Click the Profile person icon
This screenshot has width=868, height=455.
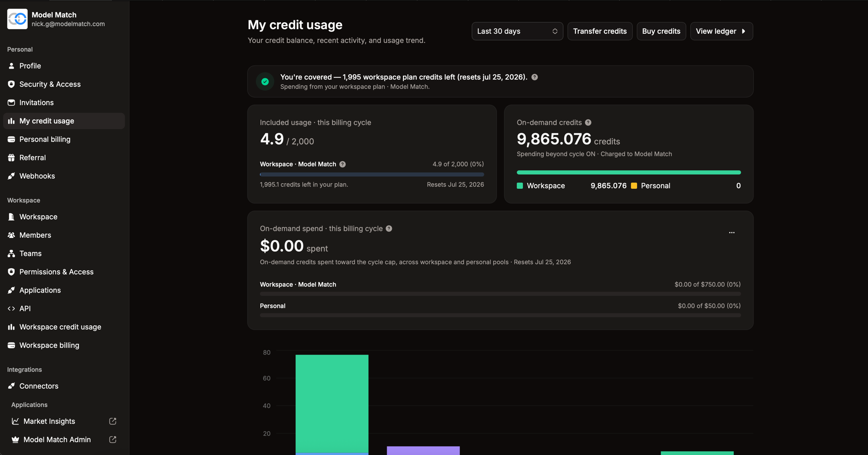[11, 66]
